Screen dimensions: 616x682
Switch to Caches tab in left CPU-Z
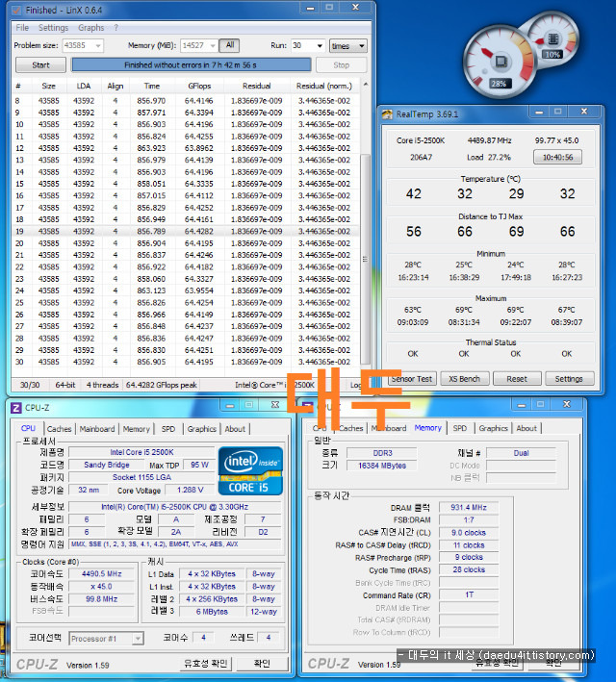(59, 429)
